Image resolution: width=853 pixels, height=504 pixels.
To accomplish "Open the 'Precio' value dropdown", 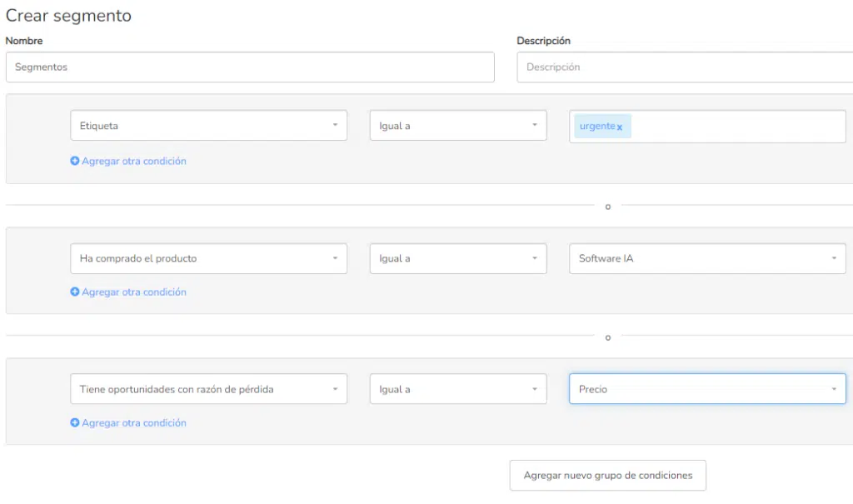I will [x=707, y=389].
